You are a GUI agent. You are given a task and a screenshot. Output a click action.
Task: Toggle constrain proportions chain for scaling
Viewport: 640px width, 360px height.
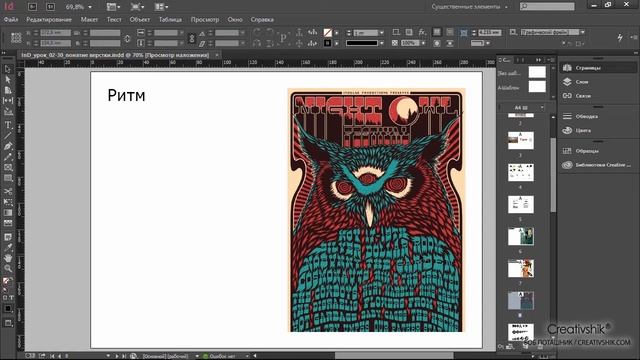pos(192,38)
